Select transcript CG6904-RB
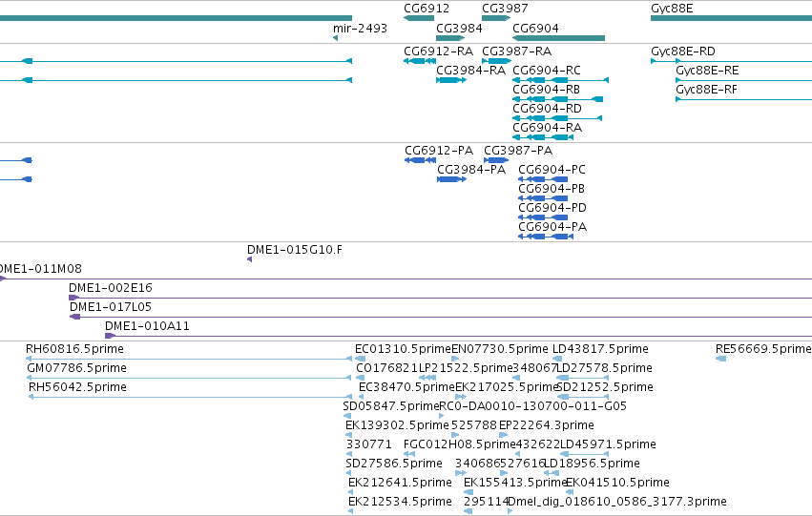 pyautogui.click(x=558, y=99)
